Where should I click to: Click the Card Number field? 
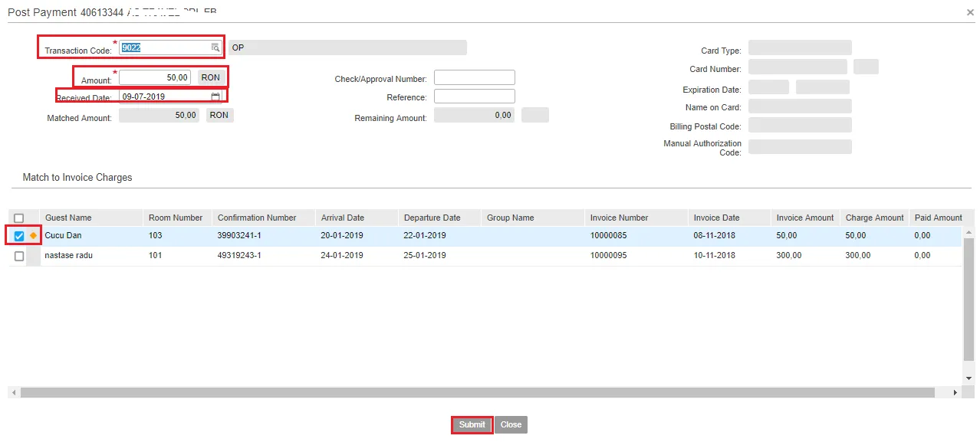click(x=797, y=67)
